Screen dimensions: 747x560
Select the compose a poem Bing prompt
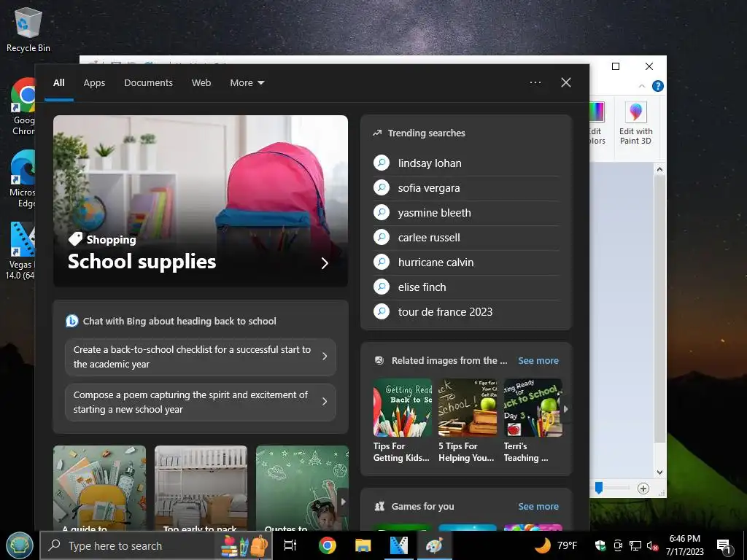point(201,402)
